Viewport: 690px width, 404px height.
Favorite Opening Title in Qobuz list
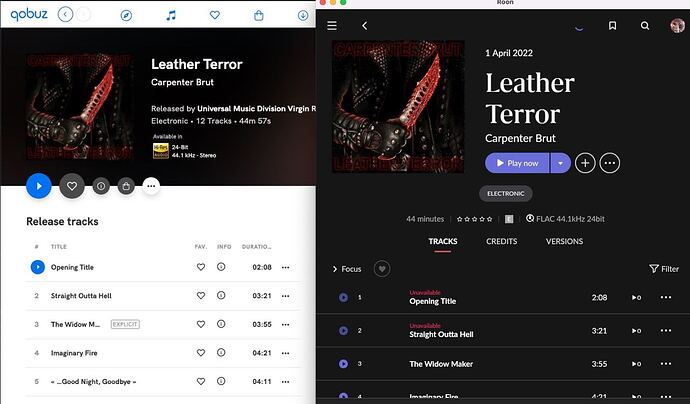coord(201,267)
